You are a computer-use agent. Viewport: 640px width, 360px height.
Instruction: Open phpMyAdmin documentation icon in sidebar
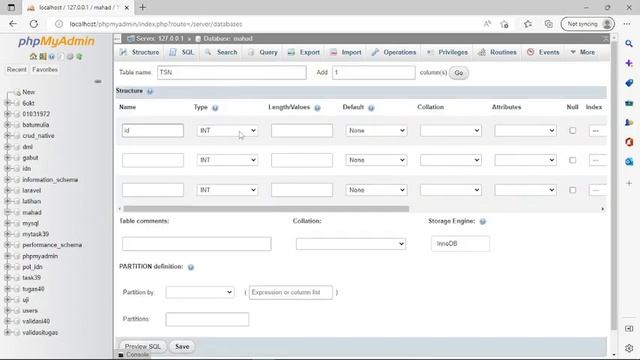click(x=52, y=56)
